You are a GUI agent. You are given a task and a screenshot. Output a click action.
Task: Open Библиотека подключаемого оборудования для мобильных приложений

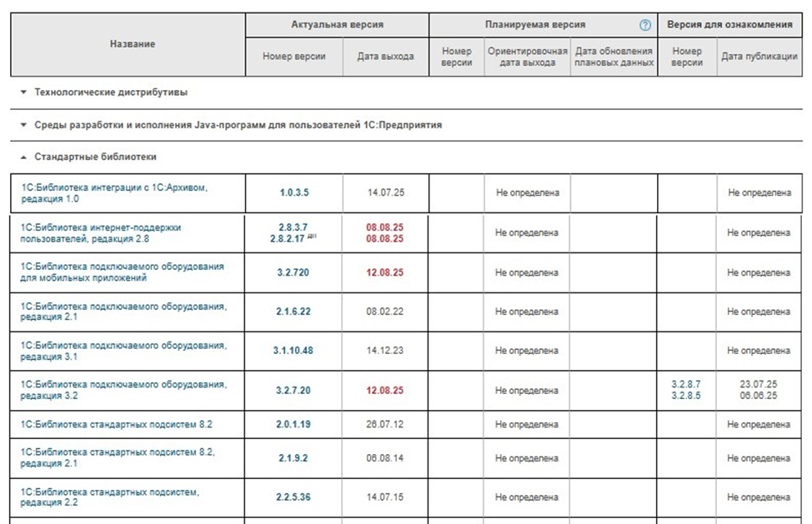point(123,272)
